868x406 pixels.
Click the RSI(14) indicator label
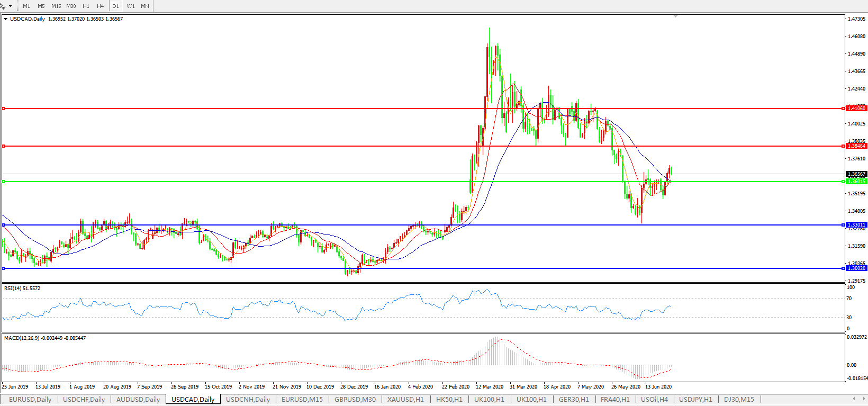[22, 288]
